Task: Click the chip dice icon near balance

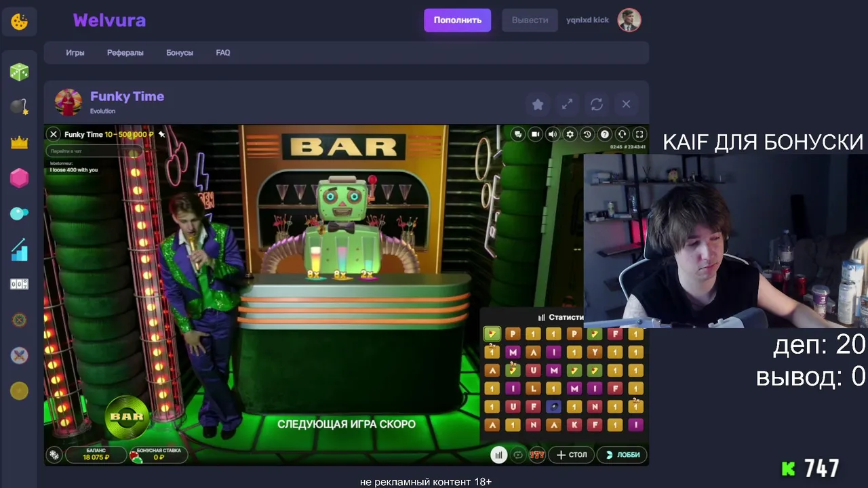Action: [54, 454]
